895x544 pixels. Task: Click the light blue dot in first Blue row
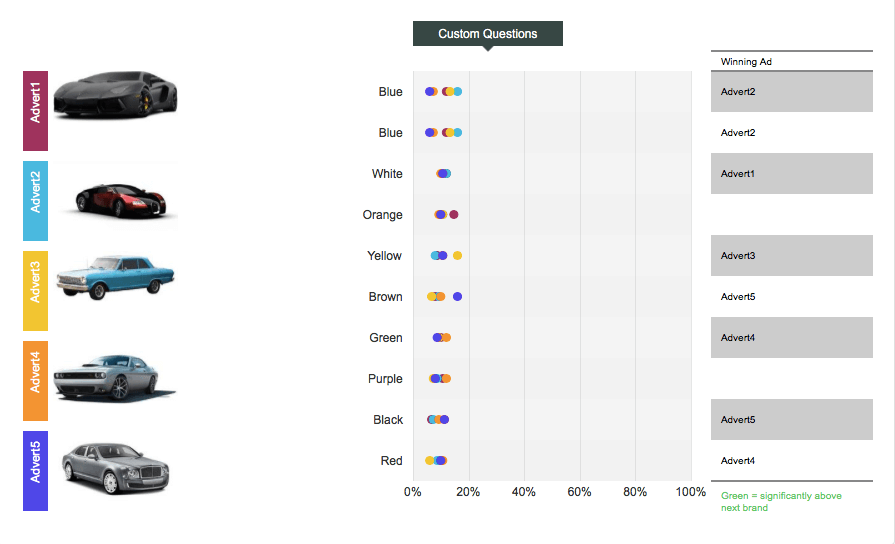[x=458, y=91]
